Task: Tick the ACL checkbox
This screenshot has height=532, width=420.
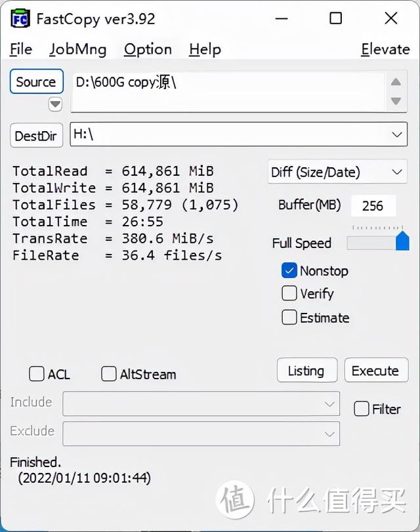Action: click(36, 373)
